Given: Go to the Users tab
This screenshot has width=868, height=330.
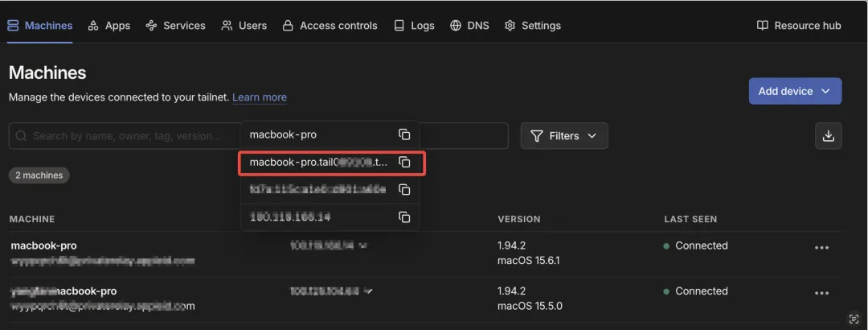Looking at the screenshot, I should coord(244,26).
